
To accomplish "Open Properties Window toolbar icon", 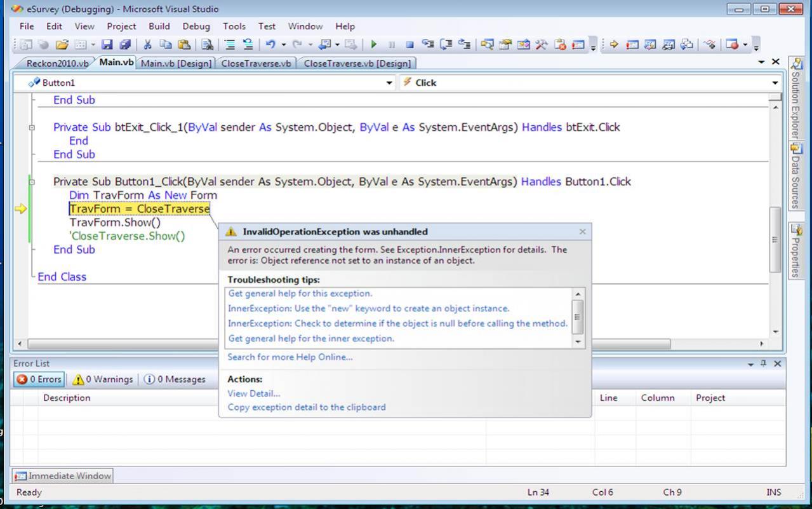I will point(505,44).
